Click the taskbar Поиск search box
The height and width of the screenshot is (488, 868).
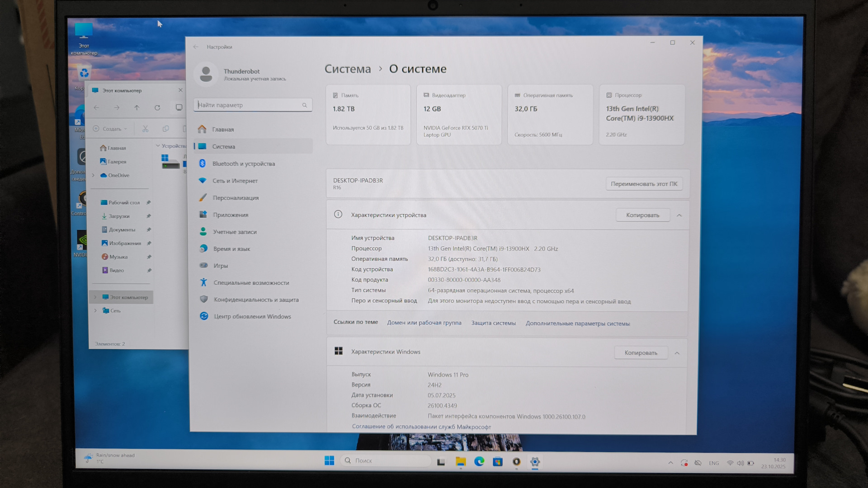pos(385,460)
